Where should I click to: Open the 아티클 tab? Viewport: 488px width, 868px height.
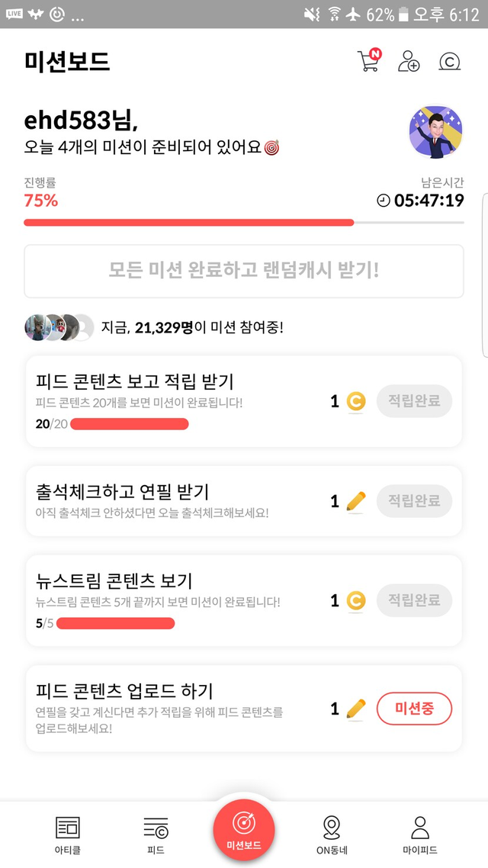67,834
